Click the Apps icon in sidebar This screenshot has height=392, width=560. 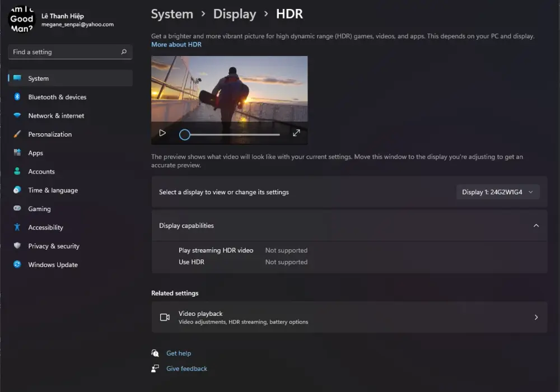coord(17,152)
